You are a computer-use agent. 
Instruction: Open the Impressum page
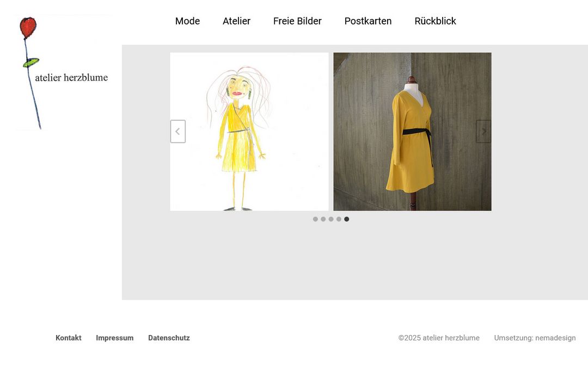(114, 338)
